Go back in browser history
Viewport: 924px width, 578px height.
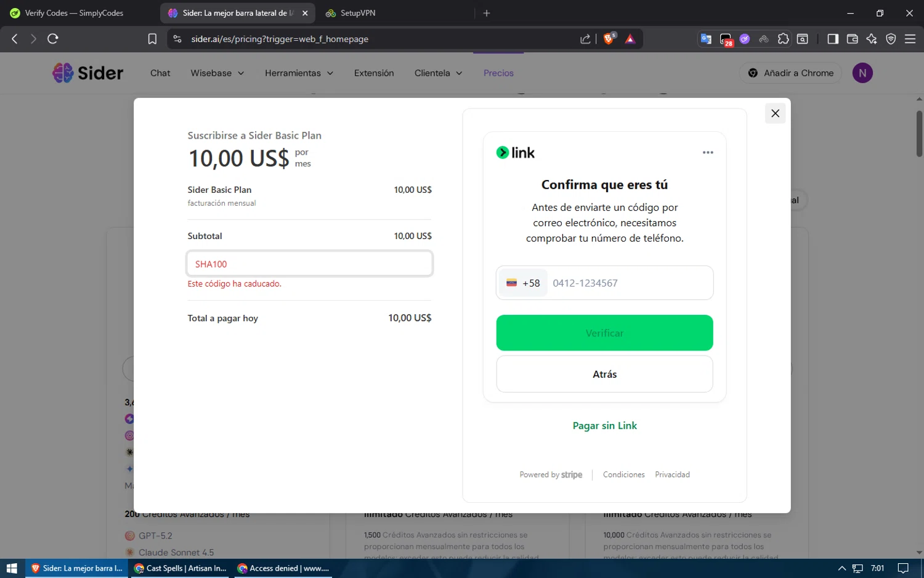pos(15,39)
